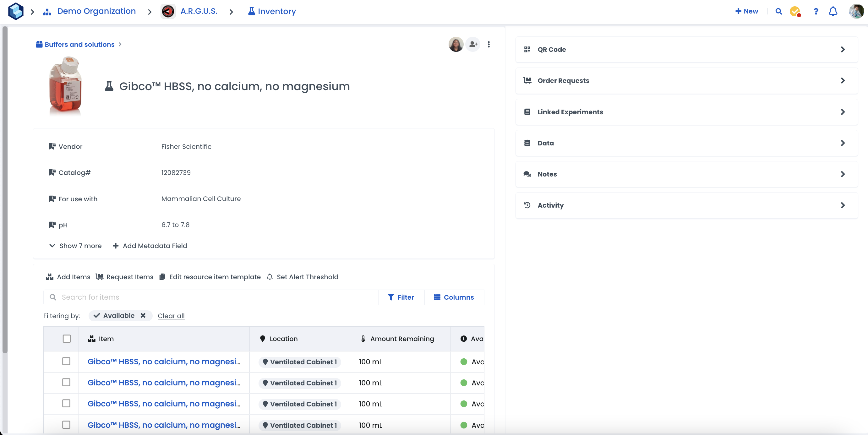Check the first Gibco HBSS item row
This screenshot has height=435, width=868.
click(x=66, y=361)
